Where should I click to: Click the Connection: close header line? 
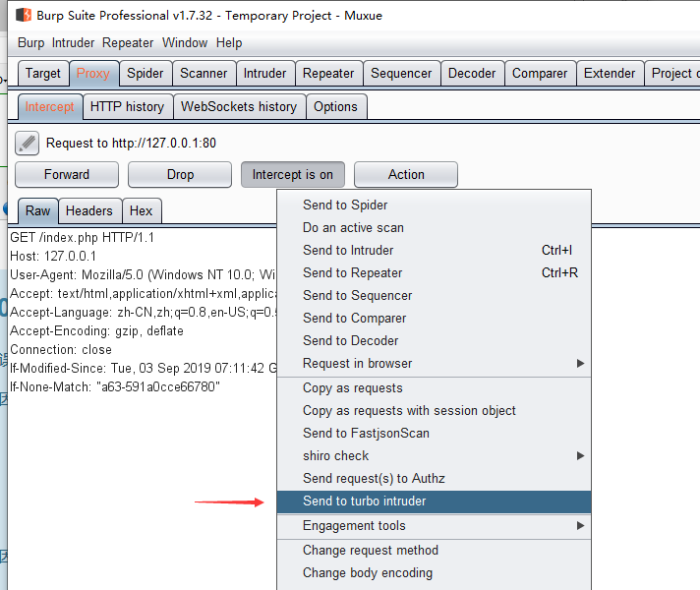(x=61, y=350)
